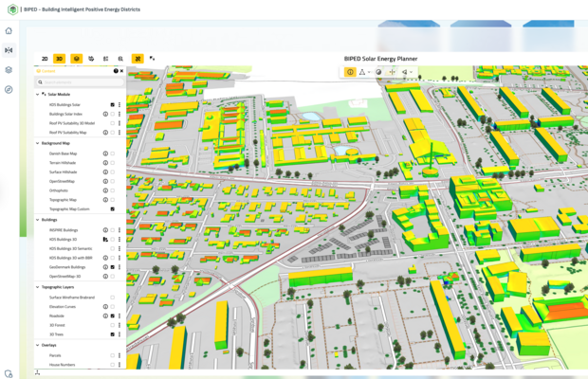The height and width of the screenshot is (379, 588).
Task: Click the compass icon in left sidebar
Action: [x=9, y=89]
